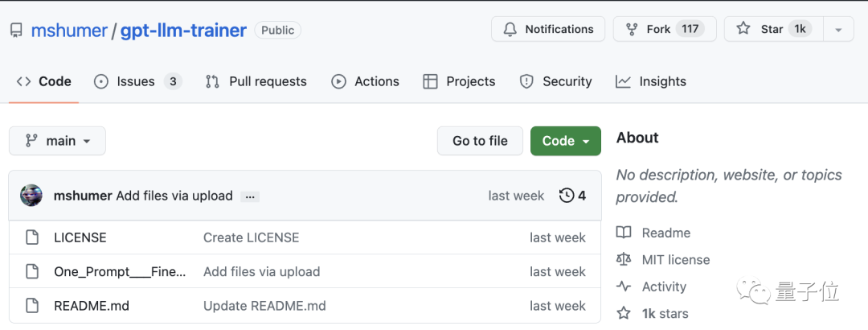Screen dimensions: 868x330
Task: Open the green Code dropdown button
Action: [565, 141]
